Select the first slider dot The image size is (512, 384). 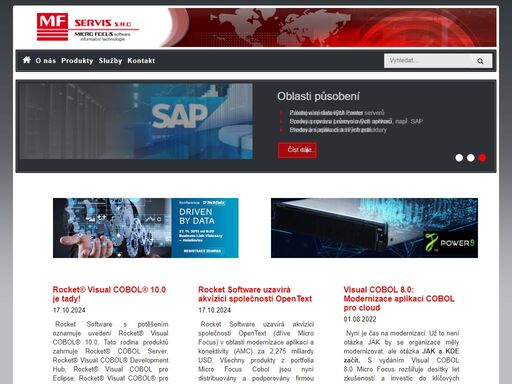click(x=459, y=158)
